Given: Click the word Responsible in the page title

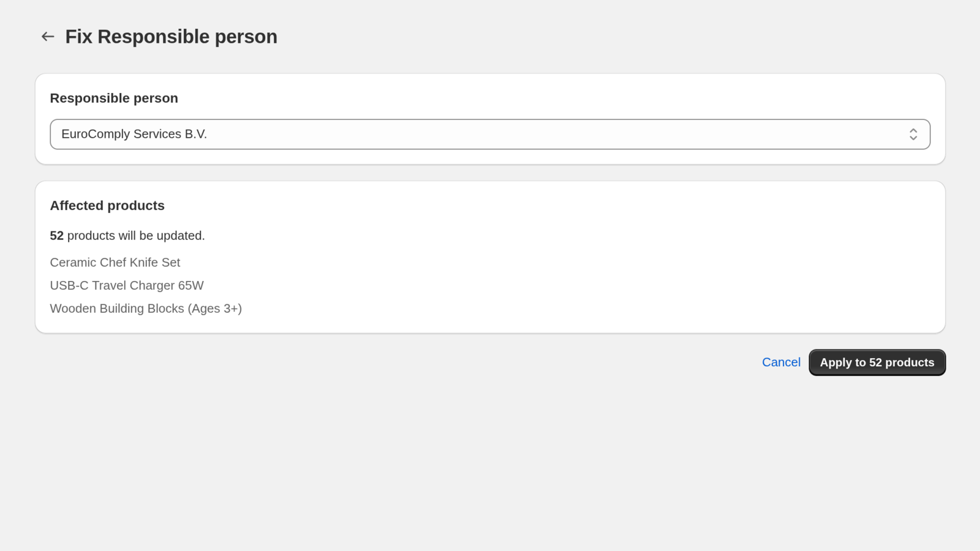Looking at the screenshot, I should (x=154, y=37).
